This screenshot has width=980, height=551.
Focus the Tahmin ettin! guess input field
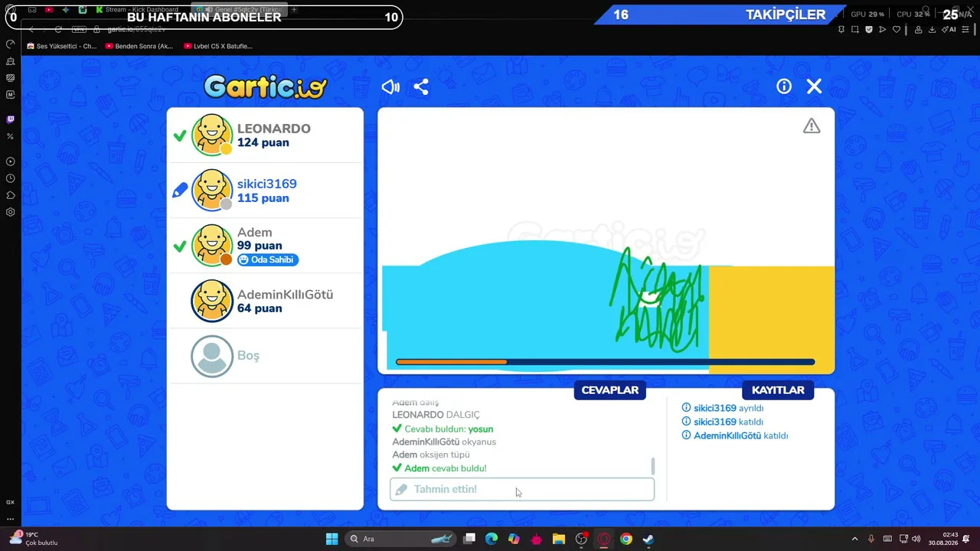(522, 489)
